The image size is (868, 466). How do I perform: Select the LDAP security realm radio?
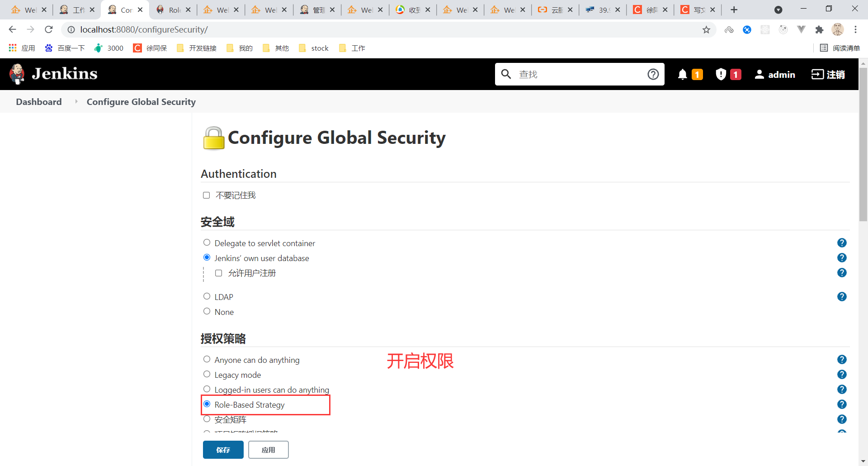point(207,296)
